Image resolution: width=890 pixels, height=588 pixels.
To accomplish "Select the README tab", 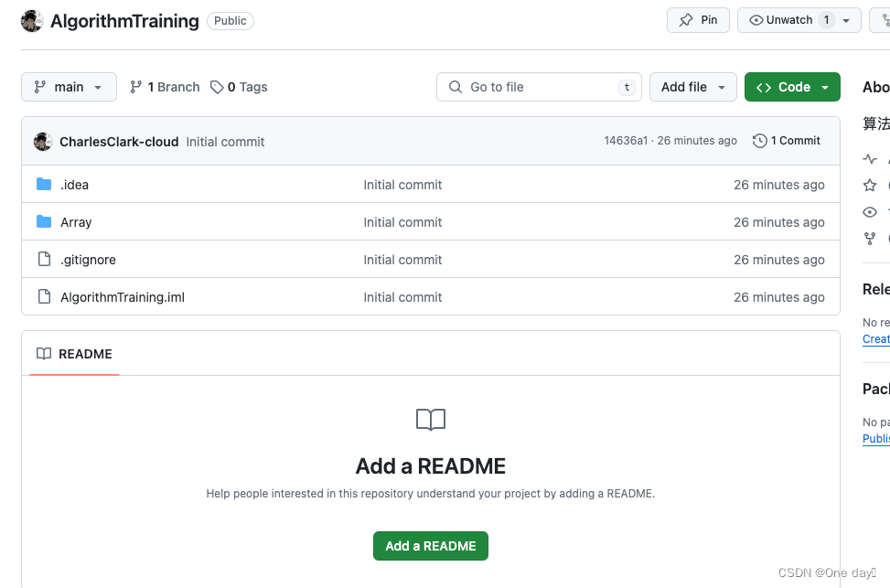I will point(74,354).
